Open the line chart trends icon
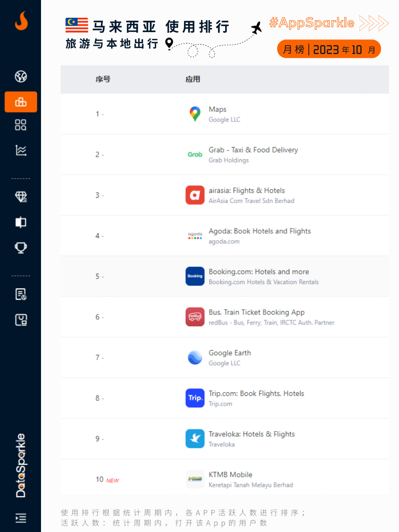This screenshot has width=399, height=532. tap(21, 150)
